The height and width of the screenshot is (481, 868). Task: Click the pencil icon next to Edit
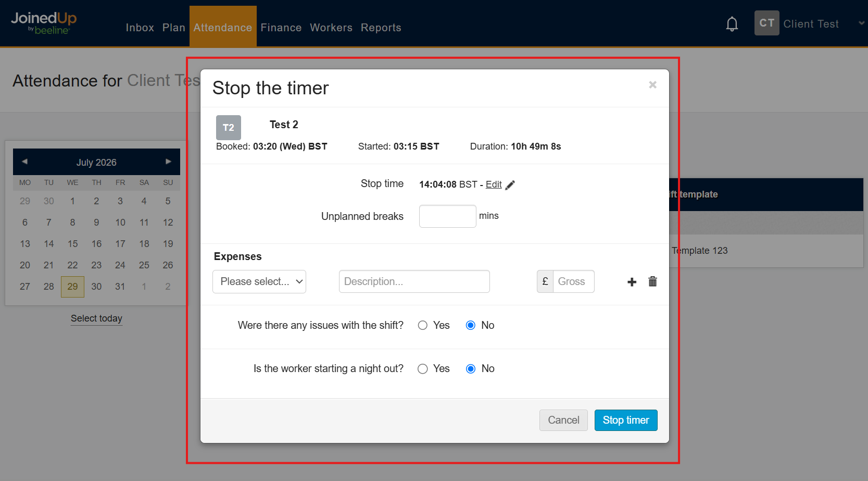[510, 185]
